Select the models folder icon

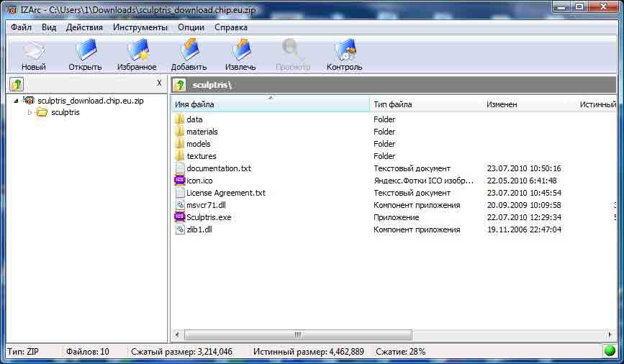180,144
